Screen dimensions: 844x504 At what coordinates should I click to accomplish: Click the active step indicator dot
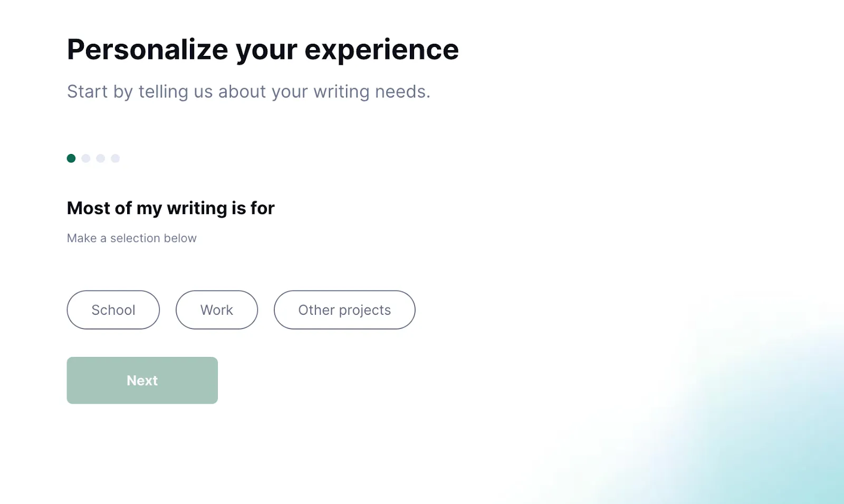71,158
